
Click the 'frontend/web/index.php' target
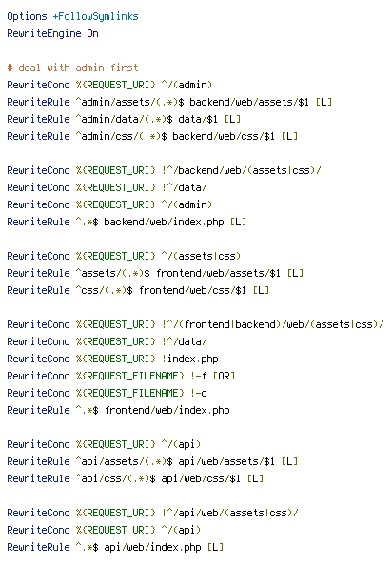[x=167, y=410]
